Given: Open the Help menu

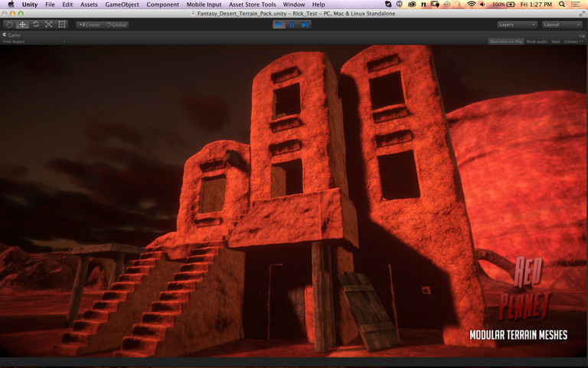Looking at the screenshot, I should [318, 5].
